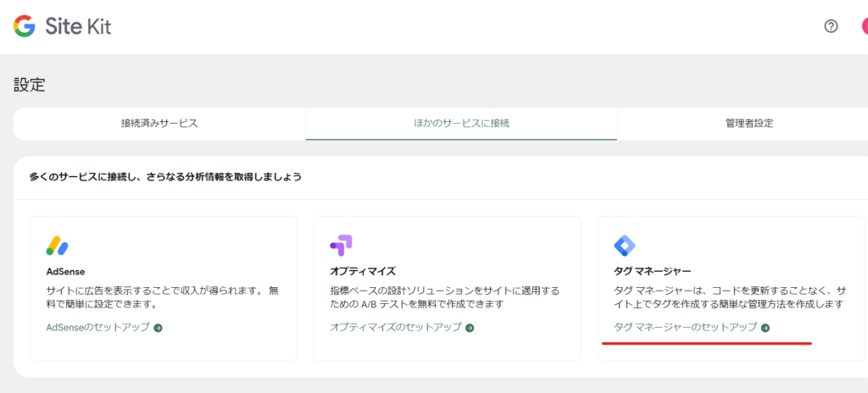Click the Optimize description mentioning A/B テスト

click(444, 297)
